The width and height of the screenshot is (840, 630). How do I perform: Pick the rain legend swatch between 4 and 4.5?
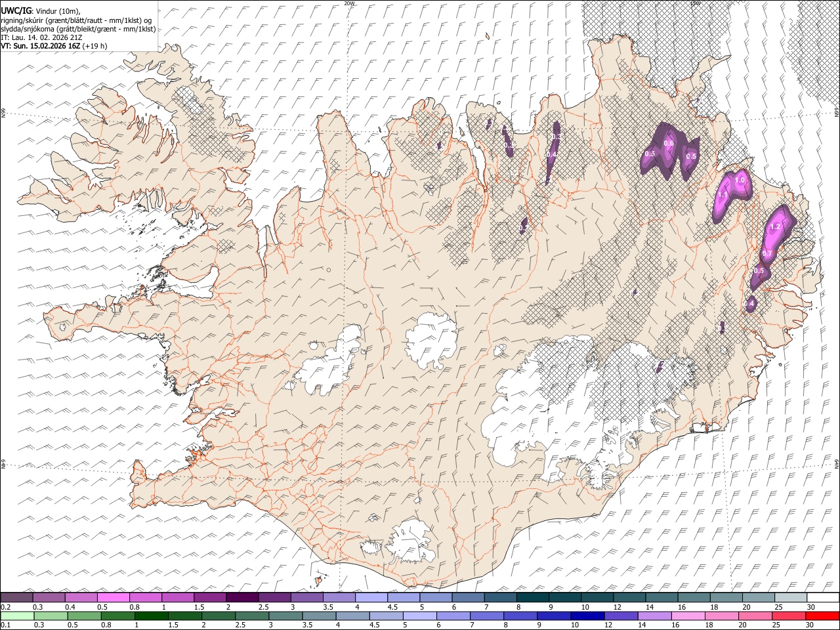[352, 616]
